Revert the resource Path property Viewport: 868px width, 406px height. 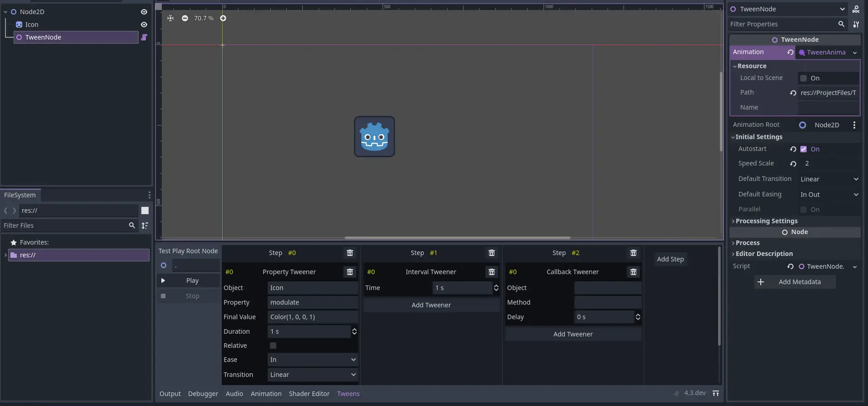click(793, 93)
